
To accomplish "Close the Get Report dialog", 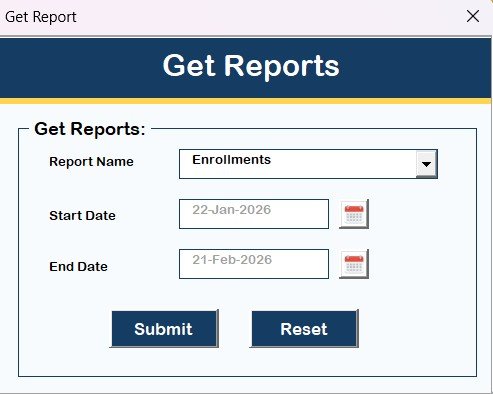I will pyautogui.click(x=473, y=16).
